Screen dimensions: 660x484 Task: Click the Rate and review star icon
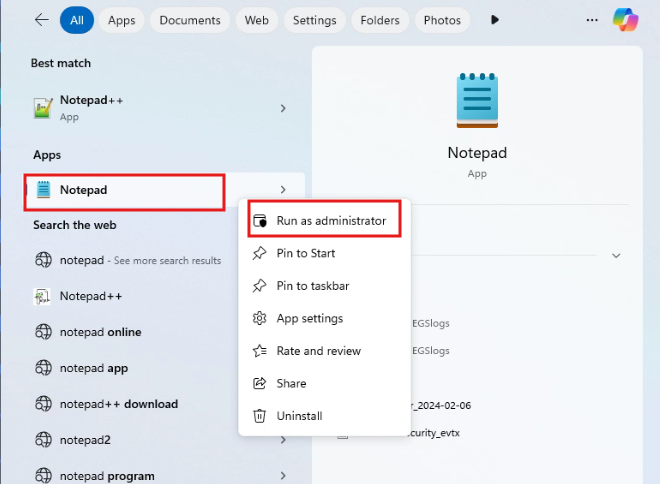(x=259, y=351)
